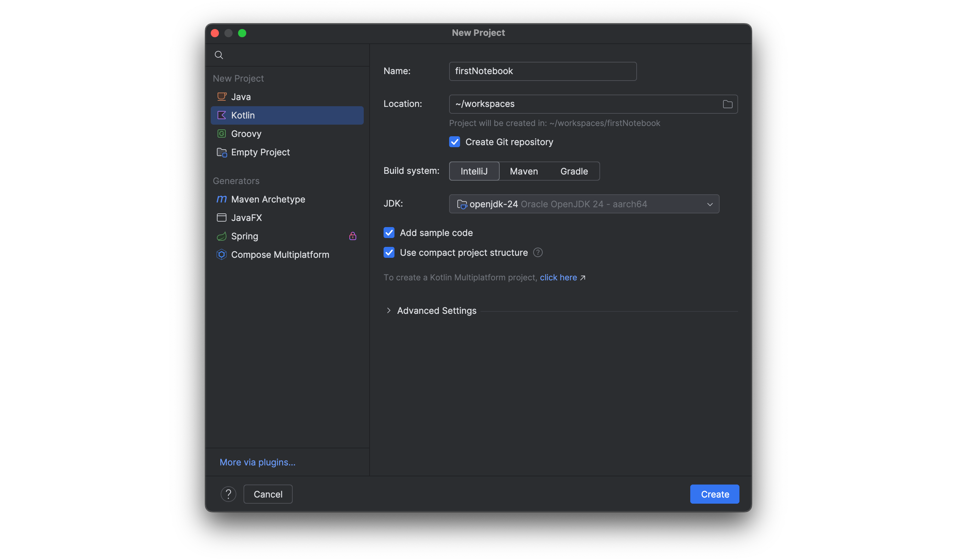Select Kotlin project type
The height and width of the screenshot is (560, 957).
(x=287, y=115)
